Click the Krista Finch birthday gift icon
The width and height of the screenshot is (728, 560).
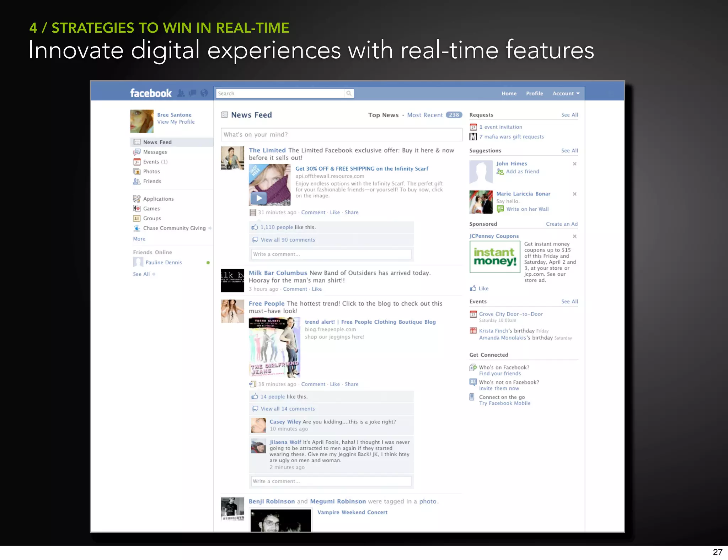click(473, 330)
